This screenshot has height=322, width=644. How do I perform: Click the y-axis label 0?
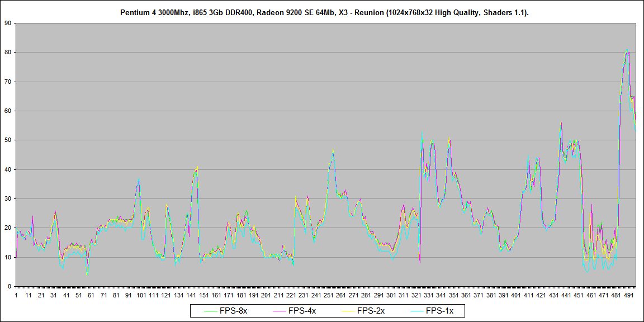click(x=9, y=286)
